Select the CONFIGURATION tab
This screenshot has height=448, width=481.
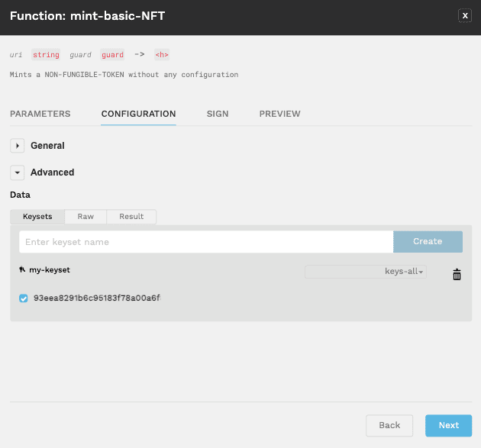[x=138, y=114]
